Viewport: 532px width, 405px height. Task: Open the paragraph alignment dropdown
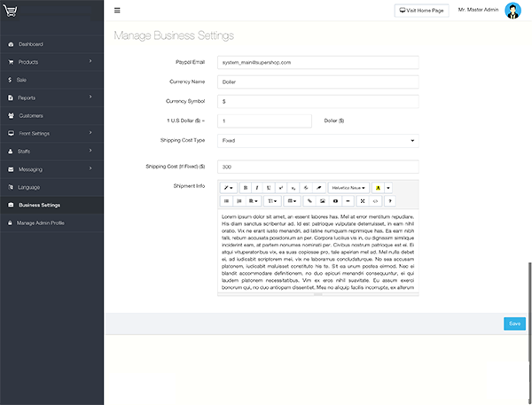[253, 201]
